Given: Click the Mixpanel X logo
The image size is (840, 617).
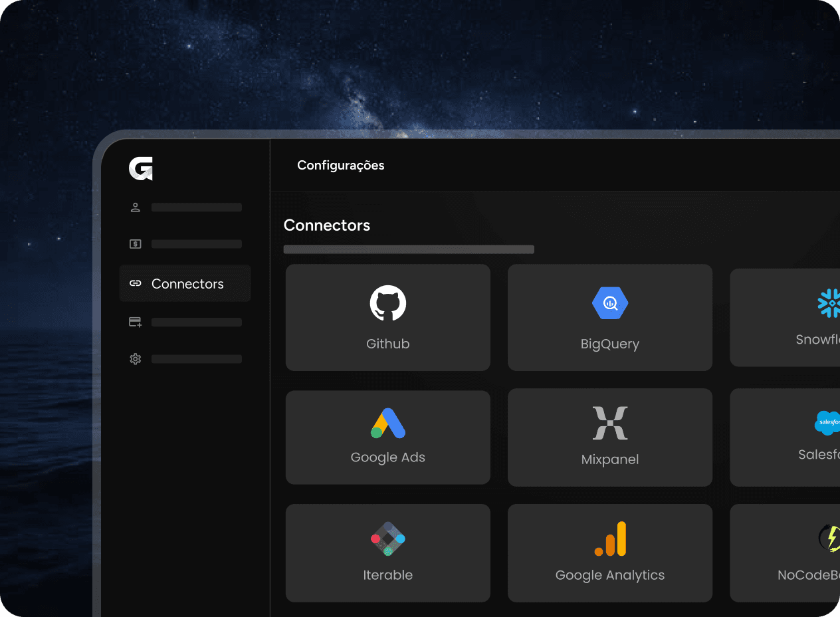Looking at the screenshot, I should click(610, 423).
